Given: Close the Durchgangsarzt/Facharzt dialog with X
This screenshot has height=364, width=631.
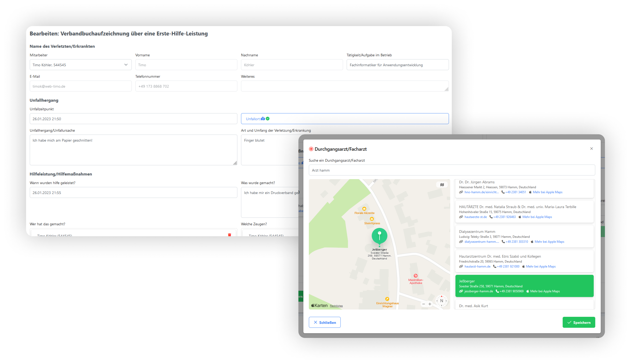Looking at the screenshot, I should [x=591, y=148].
